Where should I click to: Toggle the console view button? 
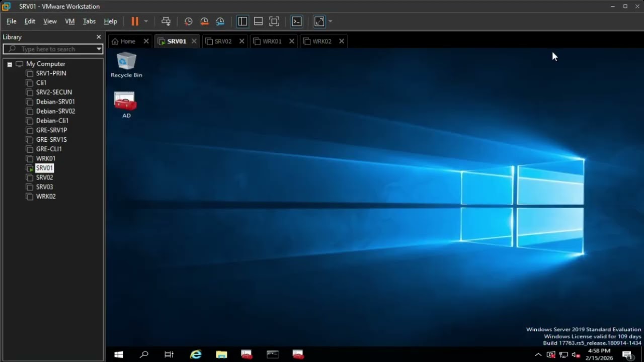297,22
